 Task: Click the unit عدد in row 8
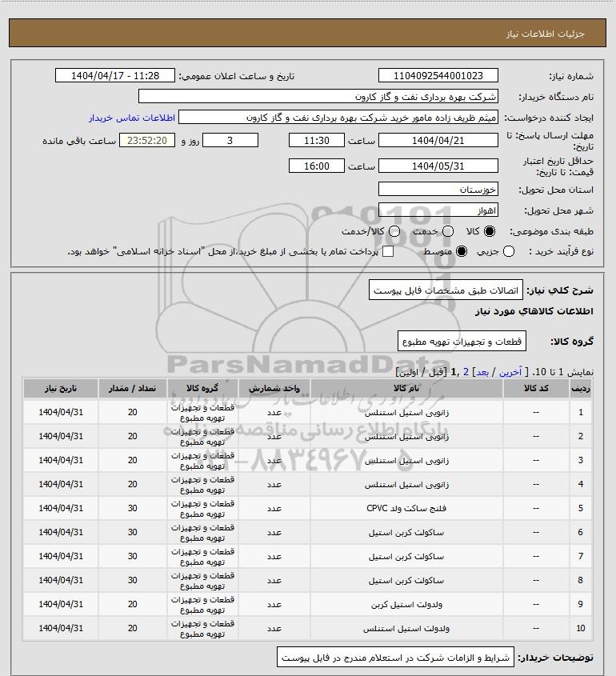[x=274, y=580]
